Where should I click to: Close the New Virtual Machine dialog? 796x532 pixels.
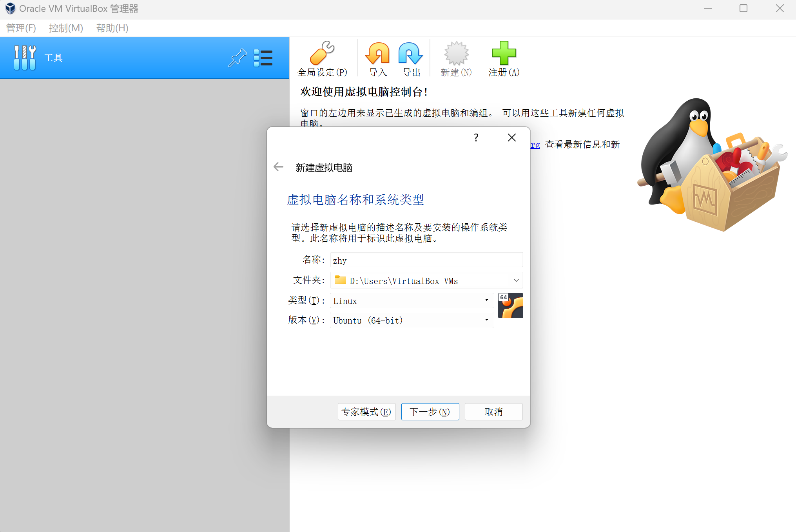pyautogui.click(x=512, y=138)
